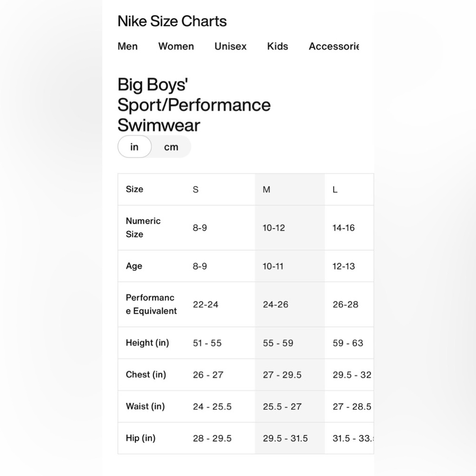Switch units to cm
This screenshot has width=476, height=476.
click(171, 147)
